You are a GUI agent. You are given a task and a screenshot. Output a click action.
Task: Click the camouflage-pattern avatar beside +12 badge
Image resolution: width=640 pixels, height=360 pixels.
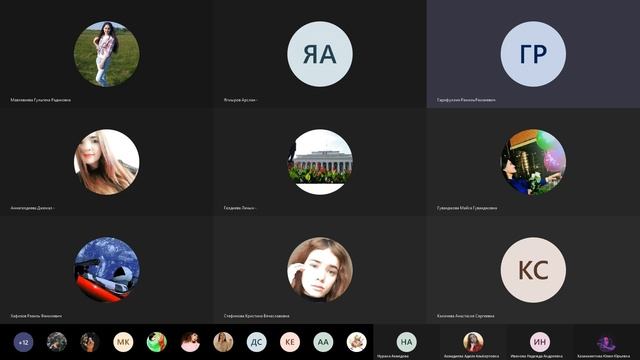(x=57, y=342)
